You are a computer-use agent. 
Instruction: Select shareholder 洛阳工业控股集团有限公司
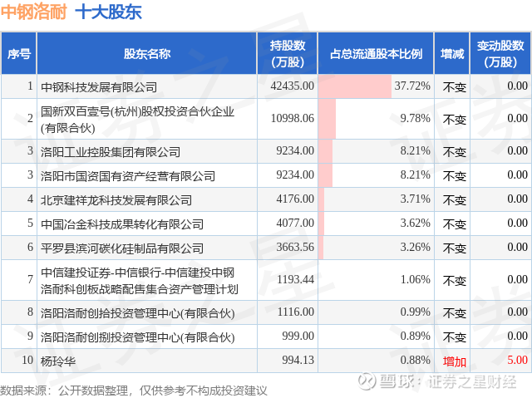pyautogui.click(x=111, y=152)
